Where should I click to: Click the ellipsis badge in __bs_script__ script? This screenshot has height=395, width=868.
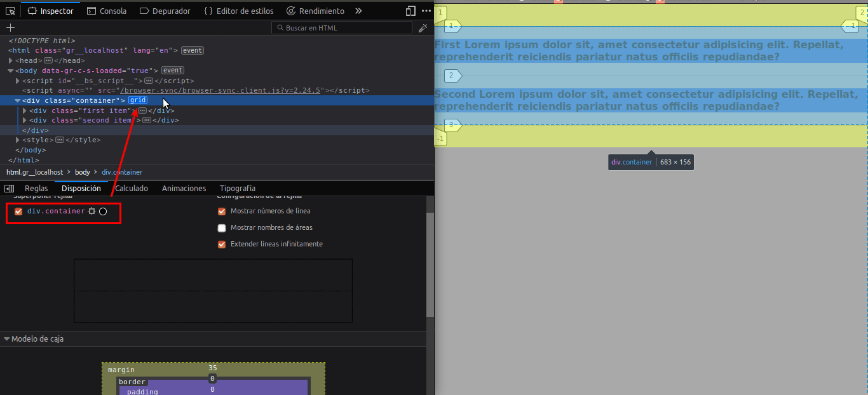[148, 81]
